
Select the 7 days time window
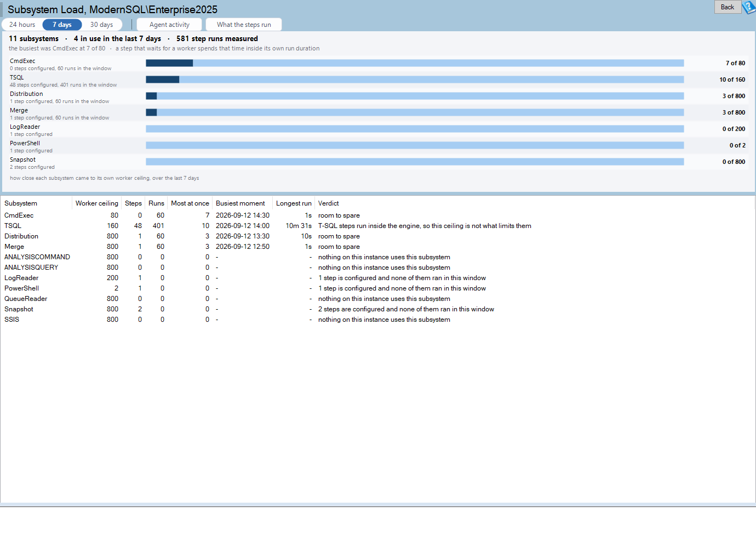coord(62,25)
